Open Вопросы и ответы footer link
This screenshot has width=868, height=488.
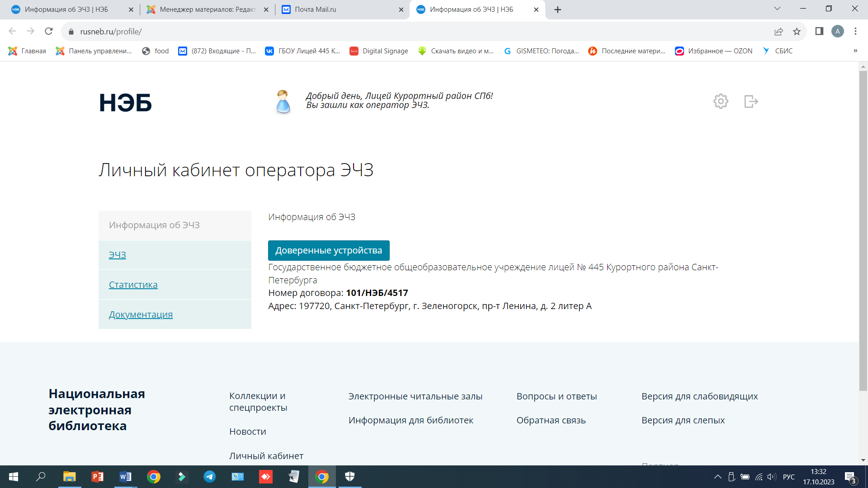click(x=557, y=396)
